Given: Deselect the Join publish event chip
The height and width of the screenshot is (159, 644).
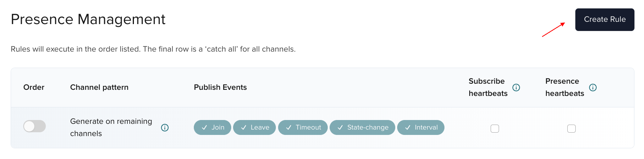Looking at the screenshot, I should 213,128.
